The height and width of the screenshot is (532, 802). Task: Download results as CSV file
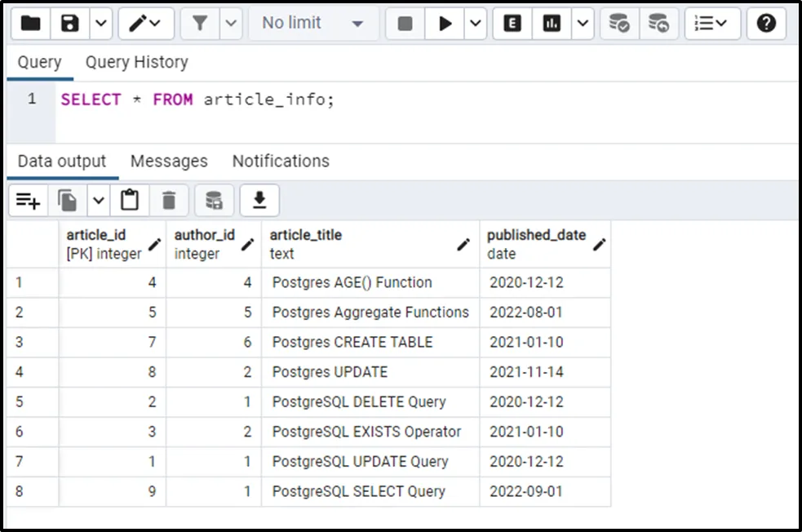pyautogui.click(x=259, y=201)
